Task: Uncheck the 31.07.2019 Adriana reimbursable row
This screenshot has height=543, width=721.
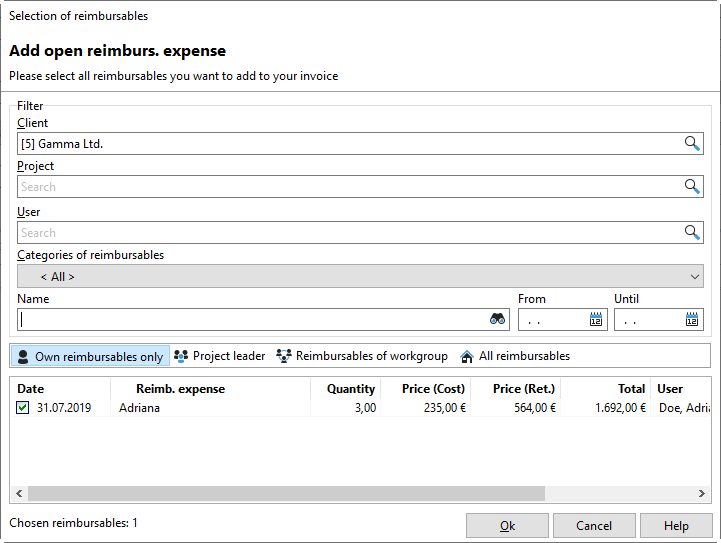Action: point(23,408)
